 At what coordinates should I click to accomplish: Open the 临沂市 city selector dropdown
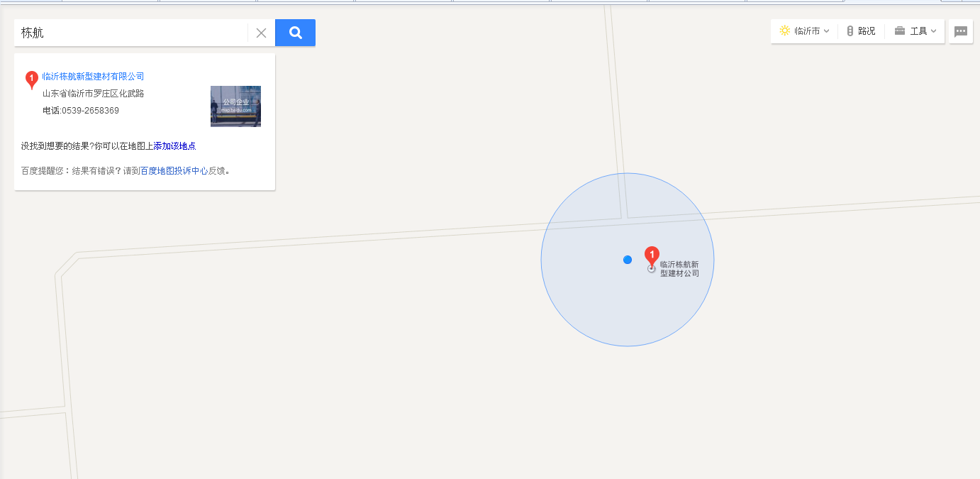point(804,31)
